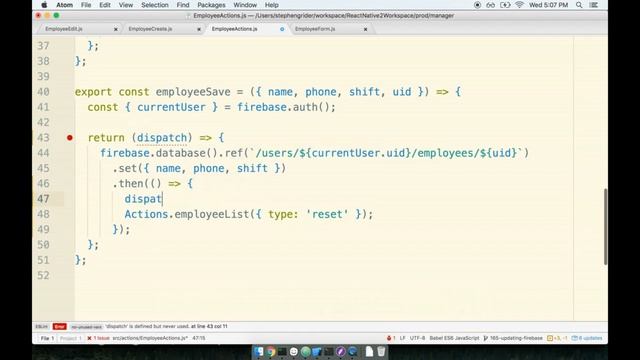Click the 47:15 cursor position indicator
The height and width of the screenshot is (360, 640).
tap(198, 338)
